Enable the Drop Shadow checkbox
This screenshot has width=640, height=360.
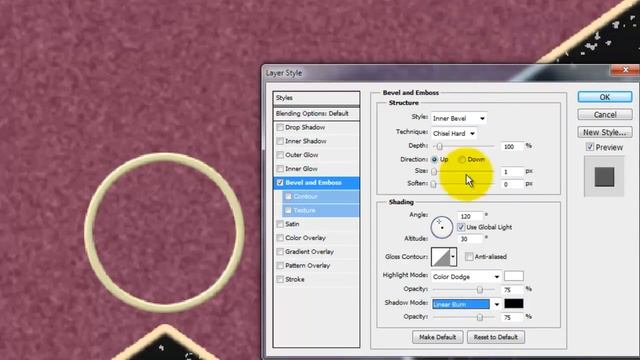[280, 127]
